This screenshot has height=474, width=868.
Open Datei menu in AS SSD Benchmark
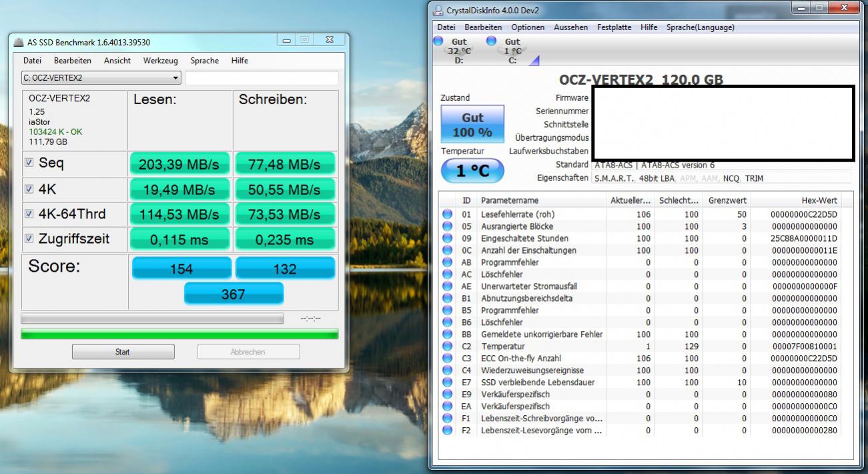pos(32,61)
